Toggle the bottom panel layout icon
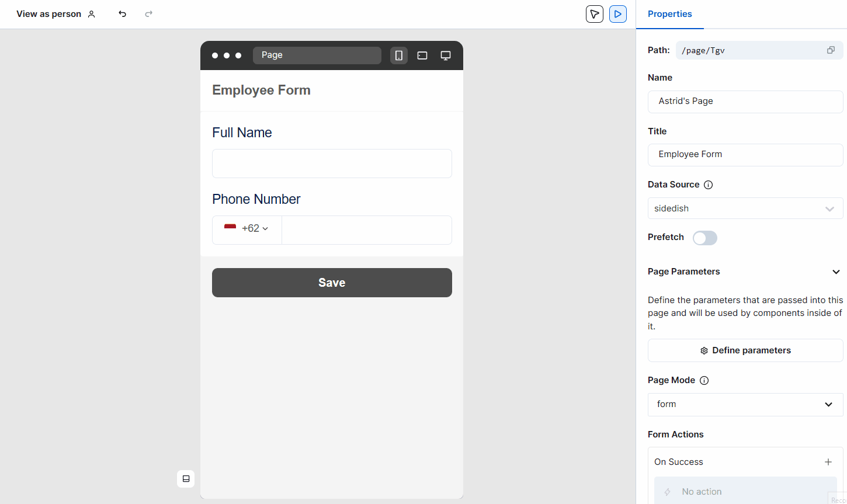The image size is (847, 504). (186, 479)
